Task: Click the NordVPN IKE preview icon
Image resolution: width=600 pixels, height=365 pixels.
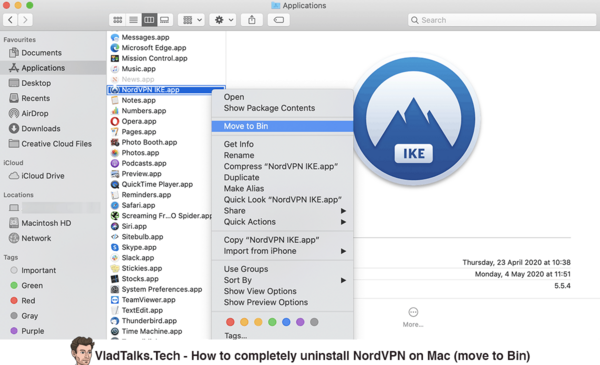Action: tap(414, 119)
